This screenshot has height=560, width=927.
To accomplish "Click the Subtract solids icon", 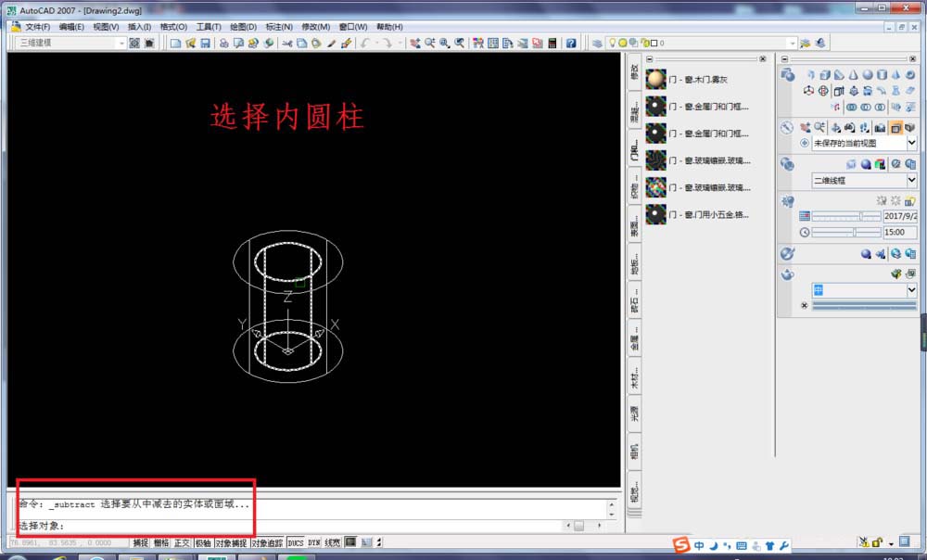I will point(866,107).
